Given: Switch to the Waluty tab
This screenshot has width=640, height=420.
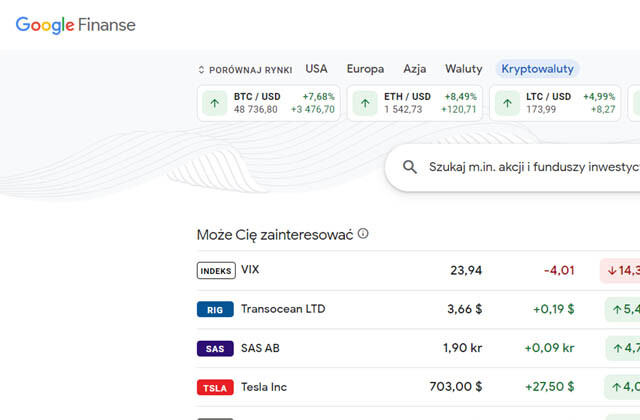Looking at the screenshot, I should [x=464, y=69].
